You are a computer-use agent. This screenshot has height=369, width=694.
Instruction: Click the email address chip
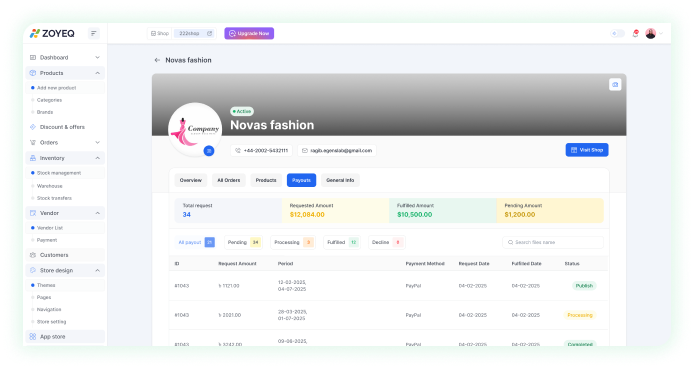click(337, 150)
